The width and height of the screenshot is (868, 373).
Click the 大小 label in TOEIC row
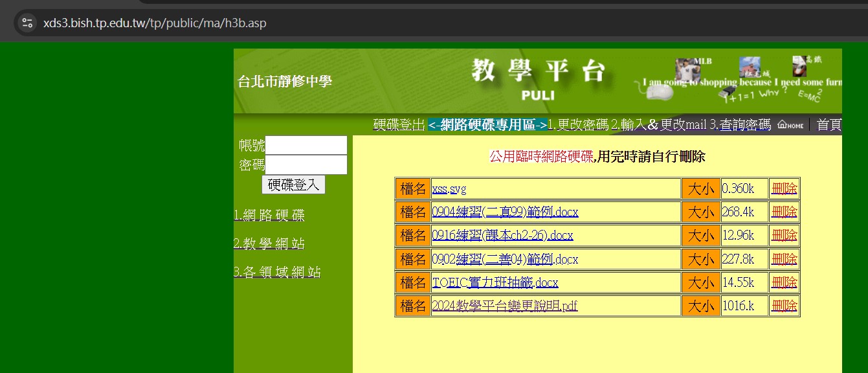(701, 283)
